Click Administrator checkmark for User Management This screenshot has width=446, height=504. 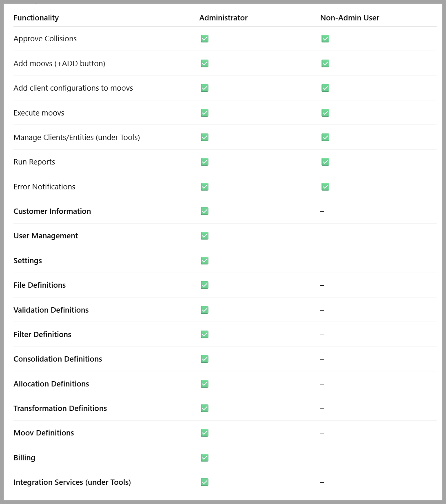[204, 236]
